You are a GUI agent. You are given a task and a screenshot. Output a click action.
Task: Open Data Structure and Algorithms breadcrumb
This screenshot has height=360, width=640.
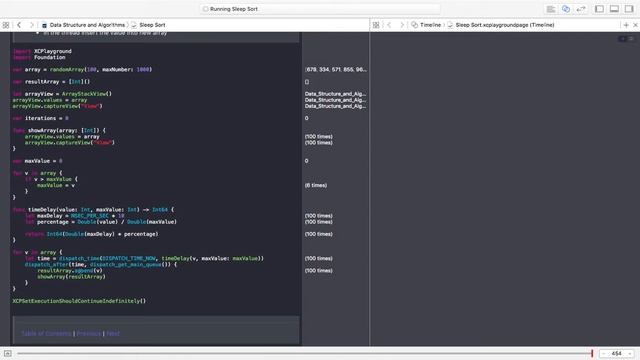pos(84,25)
